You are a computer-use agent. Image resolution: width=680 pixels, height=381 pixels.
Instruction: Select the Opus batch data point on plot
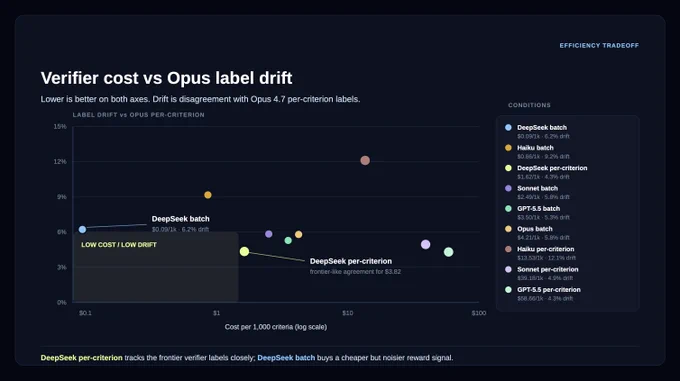pos(298,234)
